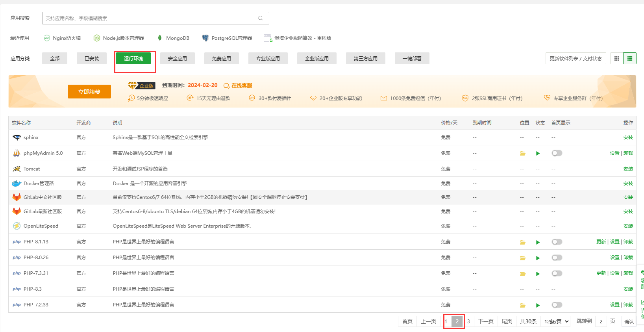Click the GitLab最新社区版 fox icon

point(17,211)
